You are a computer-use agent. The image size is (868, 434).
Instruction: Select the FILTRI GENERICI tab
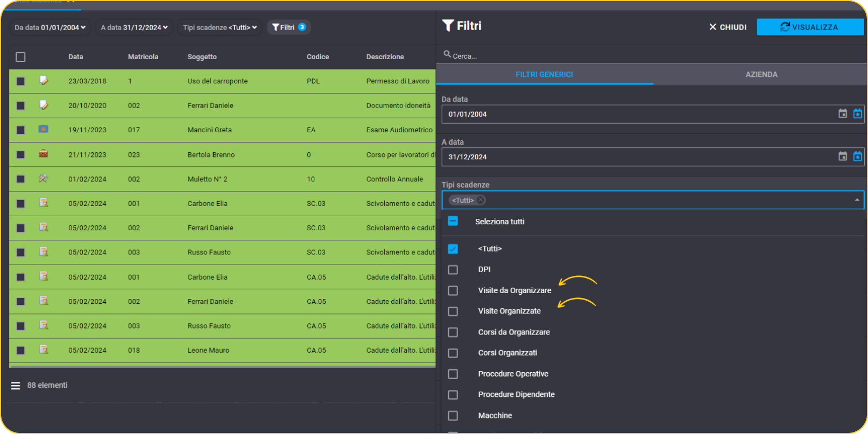(545, 74)
